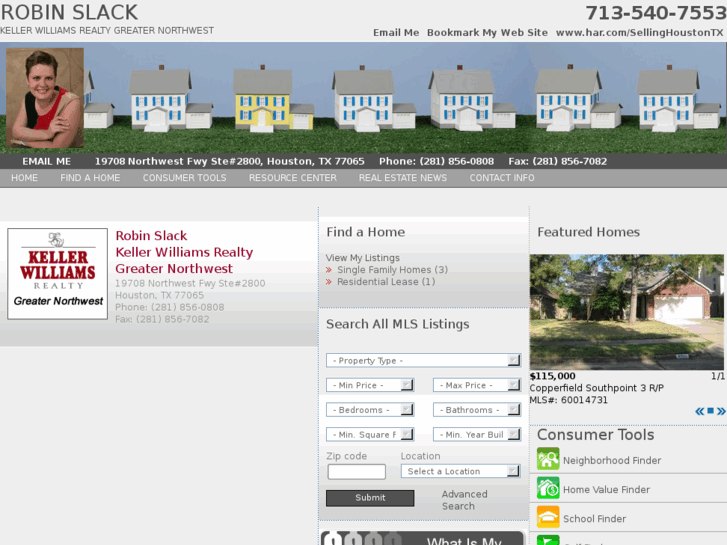Screen dimensions: 727x545
Task: Open the School Finder icon
Action: [x=548, y=518]
